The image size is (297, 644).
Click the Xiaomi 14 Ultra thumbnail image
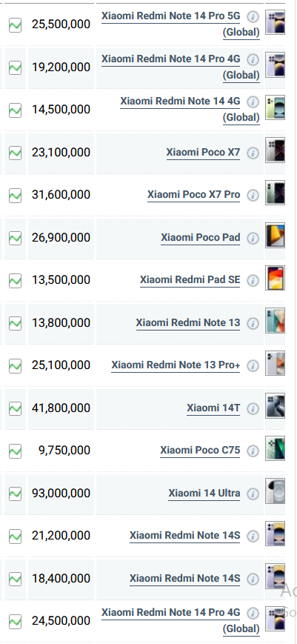[275, 491]
